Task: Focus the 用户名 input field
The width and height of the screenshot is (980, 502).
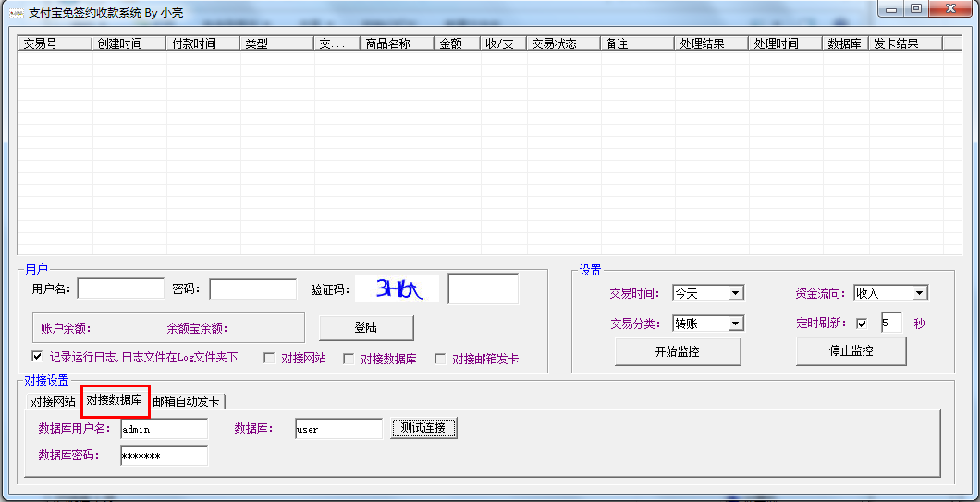Action: [x=120, y=288]
